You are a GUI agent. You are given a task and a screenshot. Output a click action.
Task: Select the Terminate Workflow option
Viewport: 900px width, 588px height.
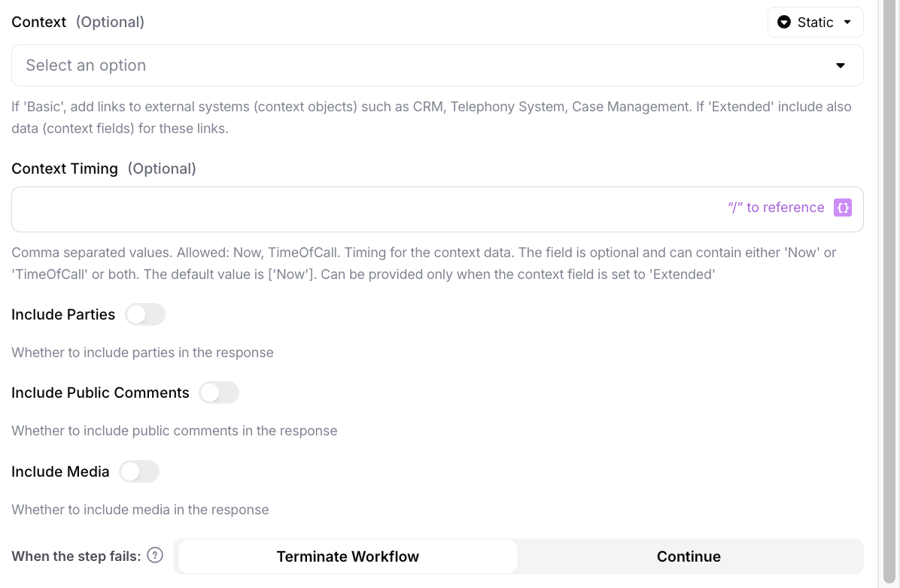point(348,556)
